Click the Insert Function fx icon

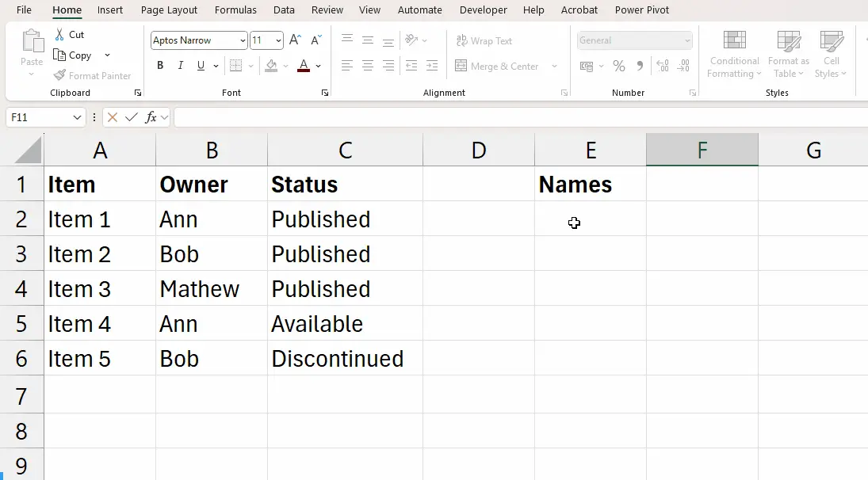click(151, 117)
